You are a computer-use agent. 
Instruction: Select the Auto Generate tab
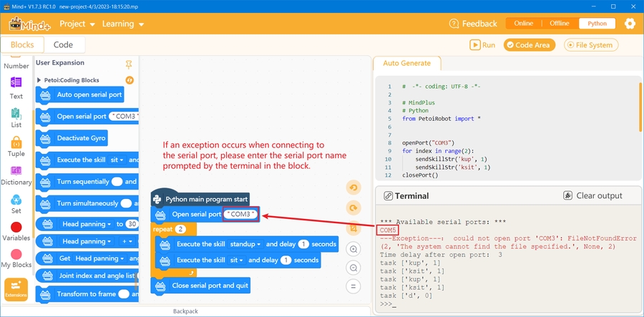[x=406, y=63]
